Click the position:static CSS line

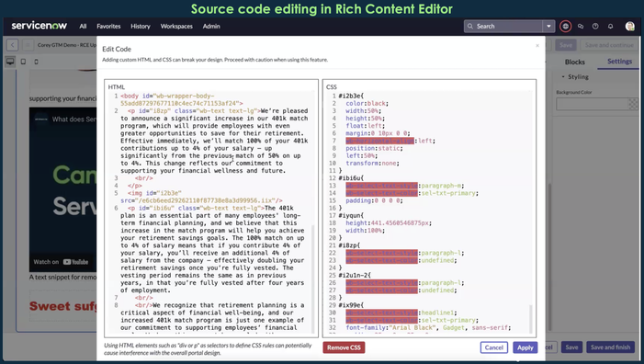click(x=374, y=148)
